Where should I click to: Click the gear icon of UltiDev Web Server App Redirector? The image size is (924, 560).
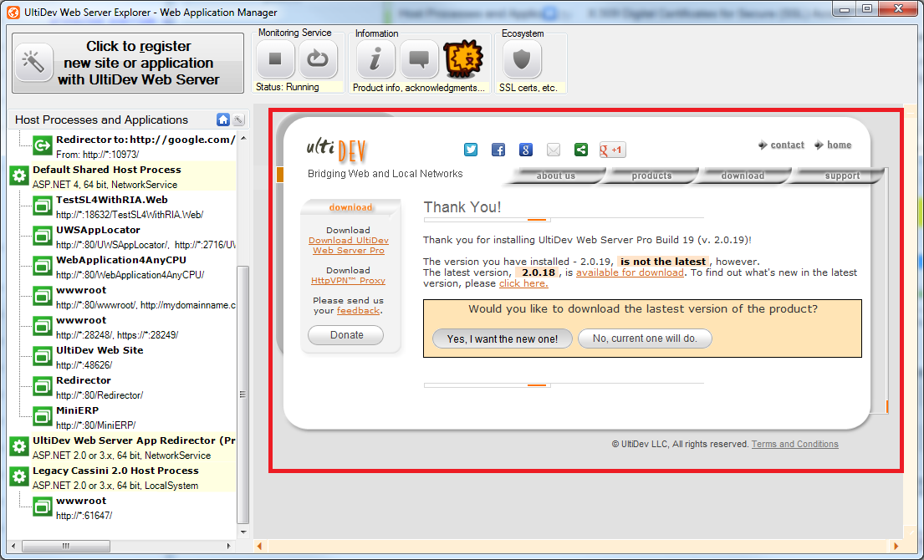[x=19, y=446]
